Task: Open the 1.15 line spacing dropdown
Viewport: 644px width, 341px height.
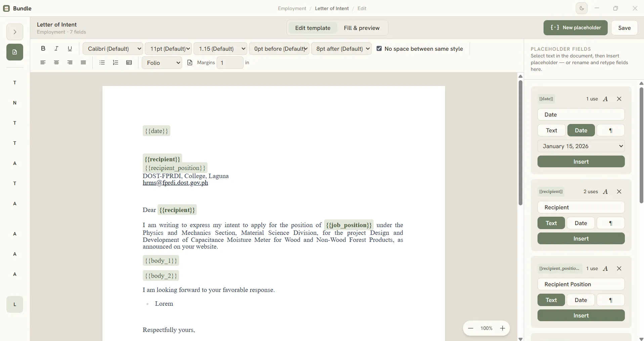Action: click(x=220, y=49)
